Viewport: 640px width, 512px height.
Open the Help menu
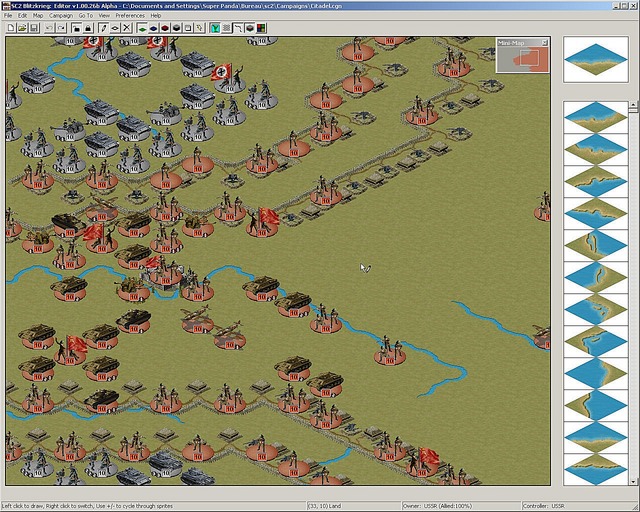click(156, 16)
